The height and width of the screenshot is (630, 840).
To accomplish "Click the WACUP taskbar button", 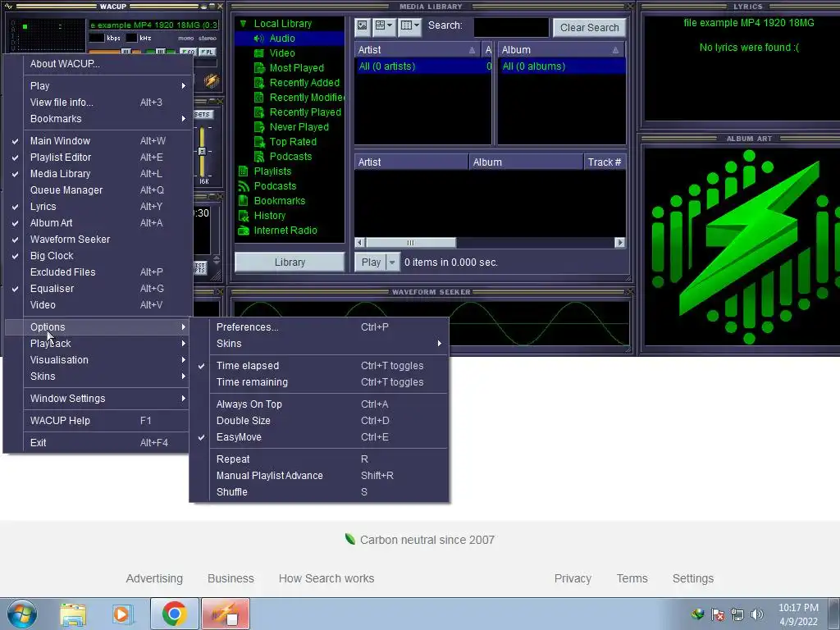I will coord(225,614).
